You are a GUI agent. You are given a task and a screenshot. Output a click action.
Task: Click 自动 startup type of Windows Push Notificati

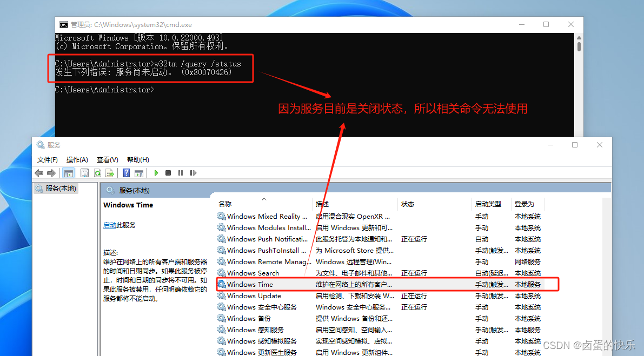(x=482, y=239)
